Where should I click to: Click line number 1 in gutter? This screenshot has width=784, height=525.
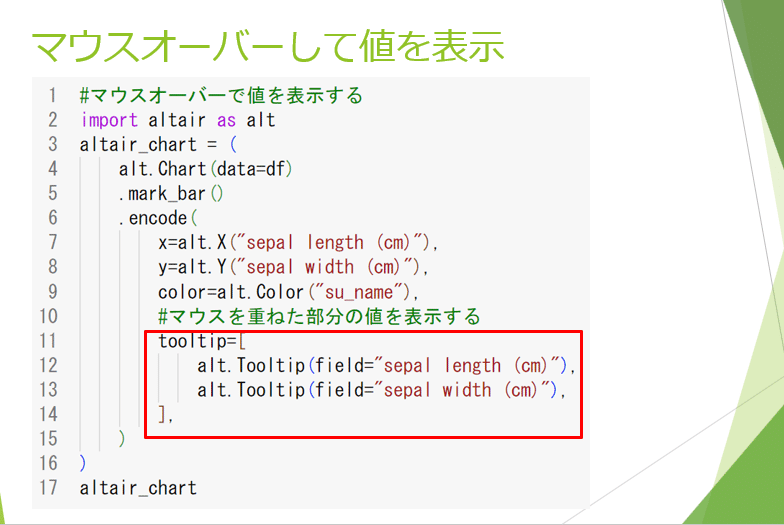(x=52, y=96)
